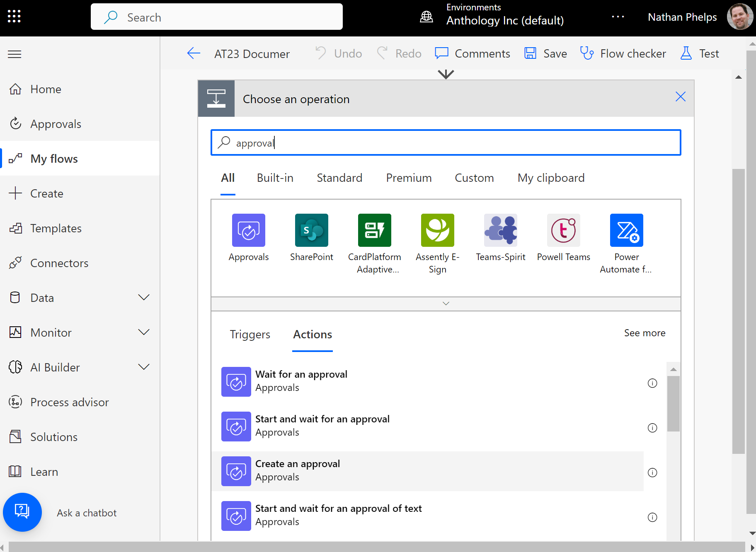Open Approvals in the sidebar
756x552 pixels.
point(80,124)
